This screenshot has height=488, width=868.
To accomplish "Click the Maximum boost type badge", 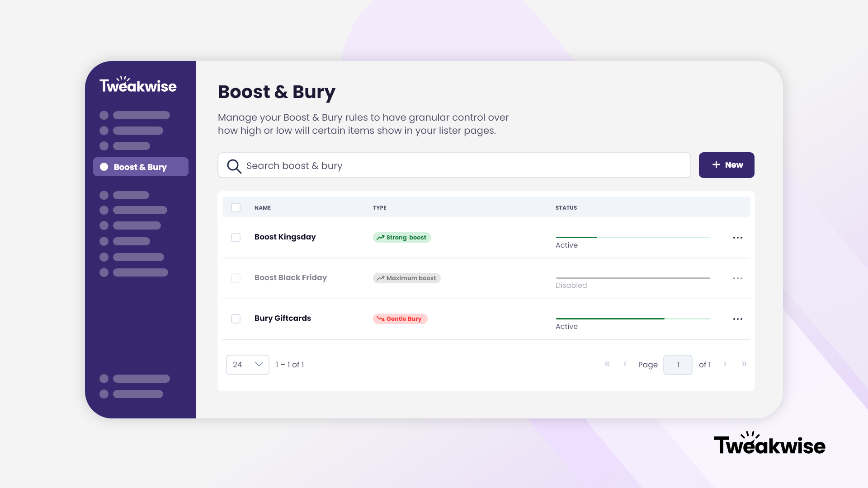I will [407, 278].
